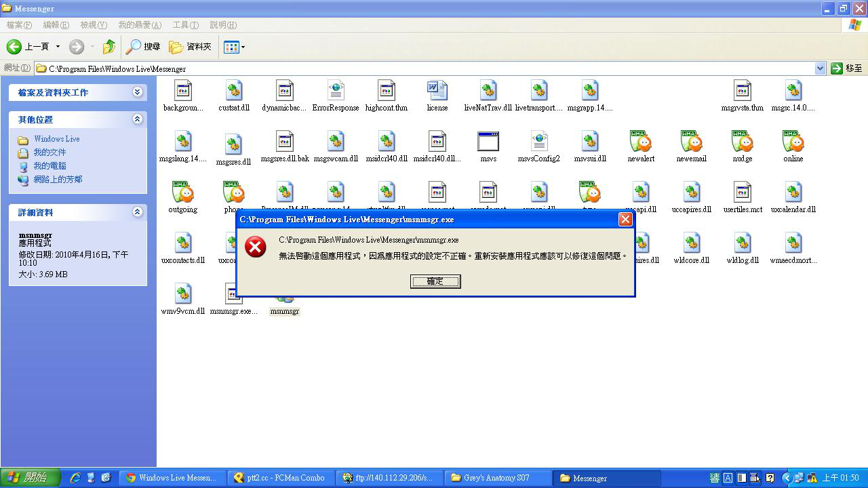Expand the address bar dropdown list
The width and height of the screenshot is (868, 488).
pos(820,68)
